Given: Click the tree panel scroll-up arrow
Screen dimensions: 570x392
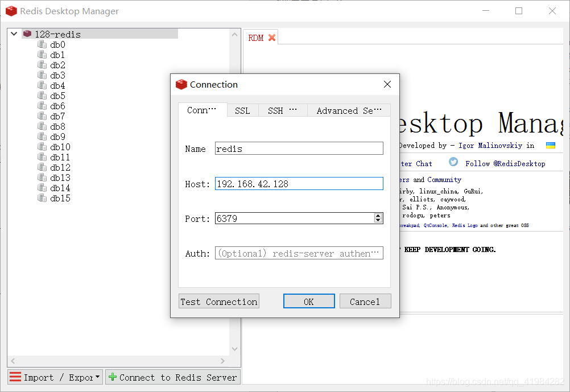Looking at the screenshot, I should click(234, 35).
